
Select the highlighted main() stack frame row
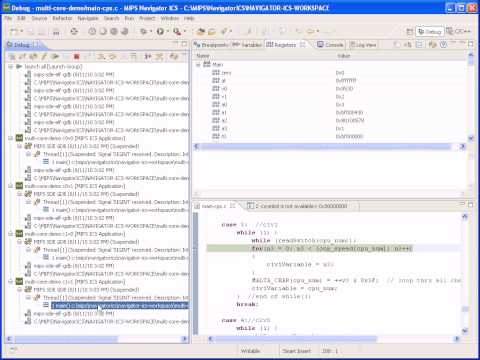[120, 305]
